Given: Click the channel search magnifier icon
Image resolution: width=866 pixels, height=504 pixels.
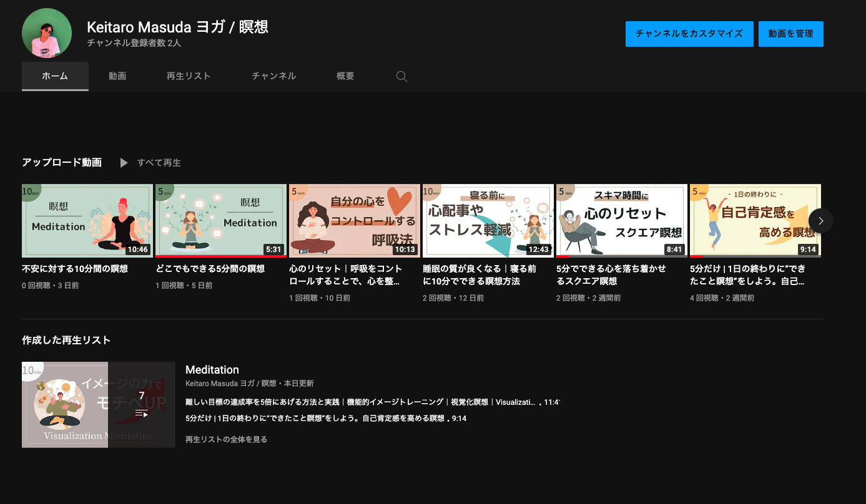Looking at the screenshot, I should click(x=402, y=77).
